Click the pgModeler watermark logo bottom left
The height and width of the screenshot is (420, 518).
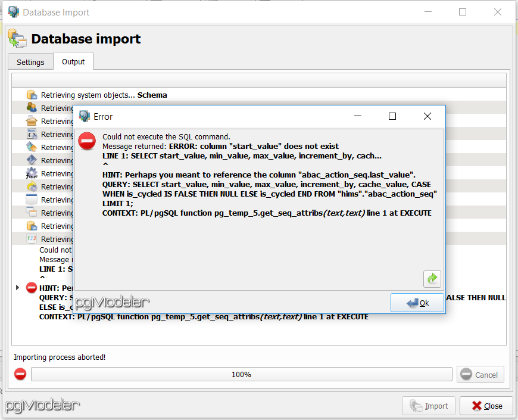pyautogui.click(x=42, y=405)
